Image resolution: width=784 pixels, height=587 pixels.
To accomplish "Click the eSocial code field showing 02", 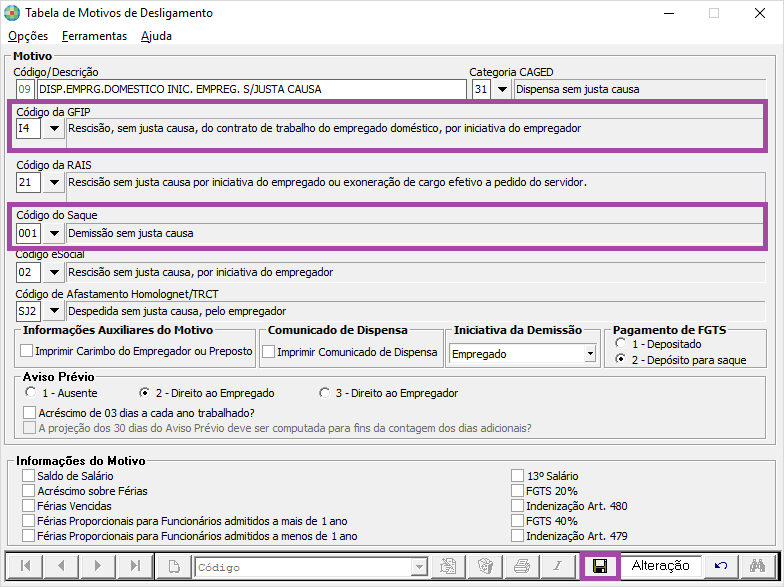I will pyautogui.click(x=28, y=272).
